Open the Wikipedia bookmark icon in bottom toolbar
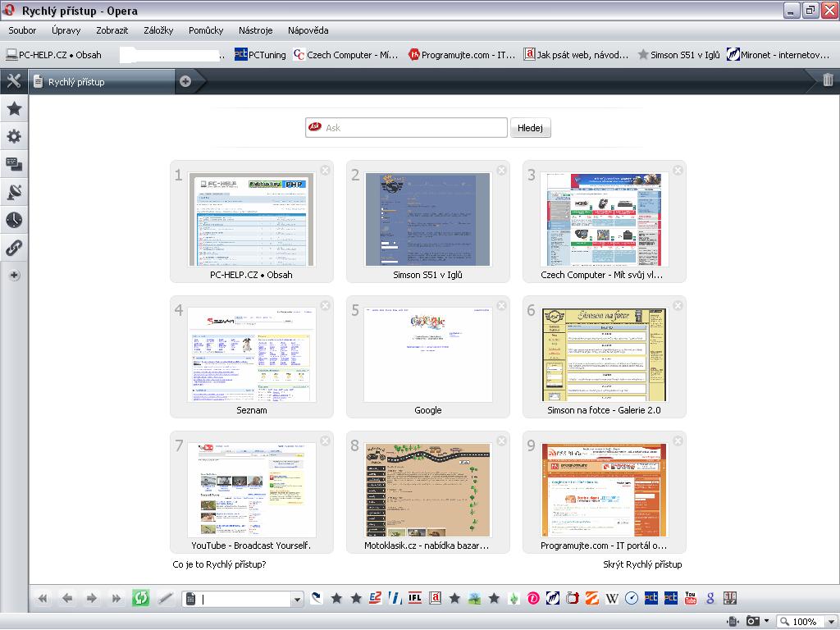This screenshot has width=840, height=630. tap(611, 599)
